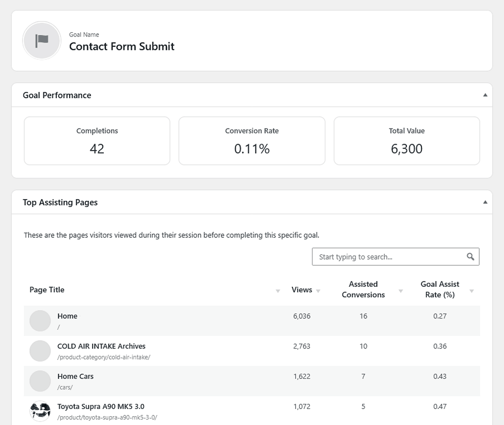Collapse the Goal Performance panel
Screen dimensions: 504x425
pyautogui.click(x=485, y=95)
